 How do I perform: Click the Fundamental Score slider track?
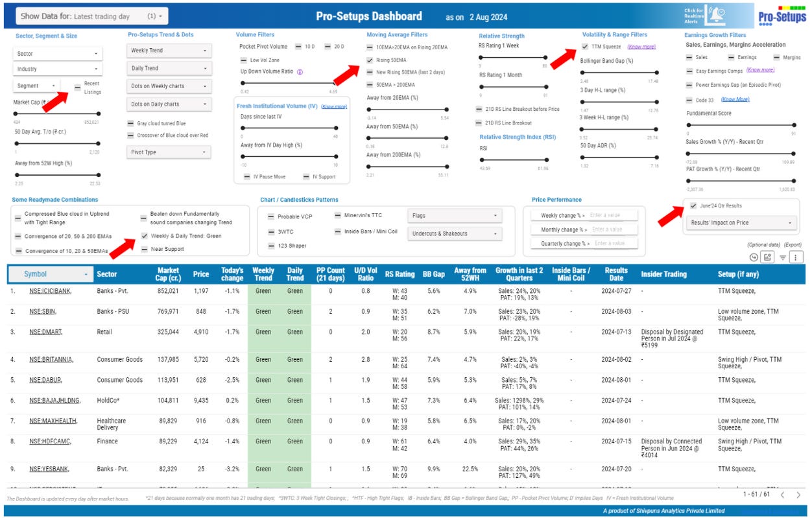(741, 125)
